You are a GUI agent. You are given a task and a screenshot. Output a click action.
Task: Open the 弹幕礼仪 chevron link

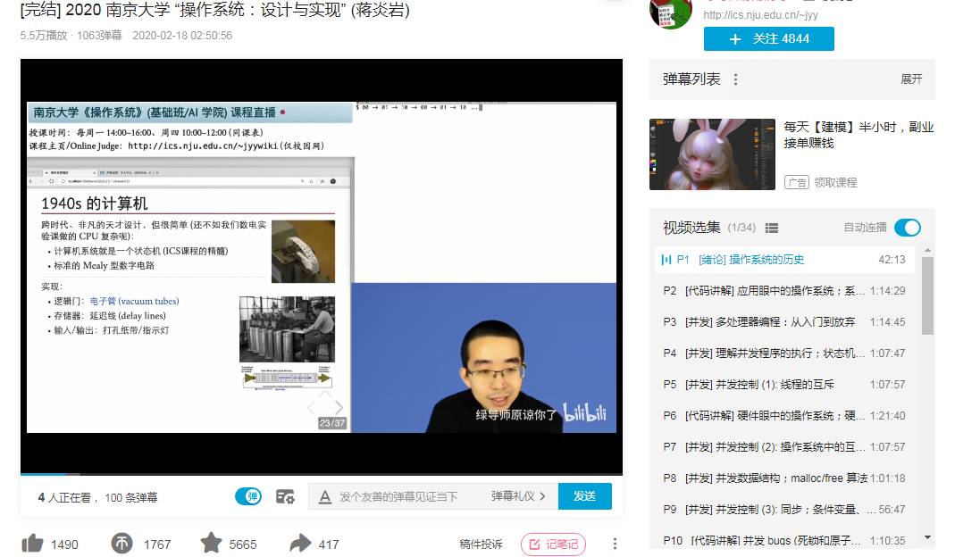pyautogui.click(x=518, y=496)
